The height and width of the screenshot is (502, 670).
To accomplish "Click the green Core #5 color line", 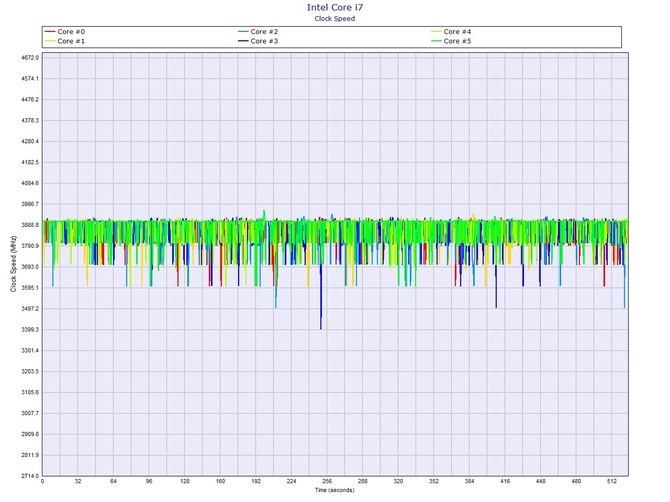I will pos(436,41).
